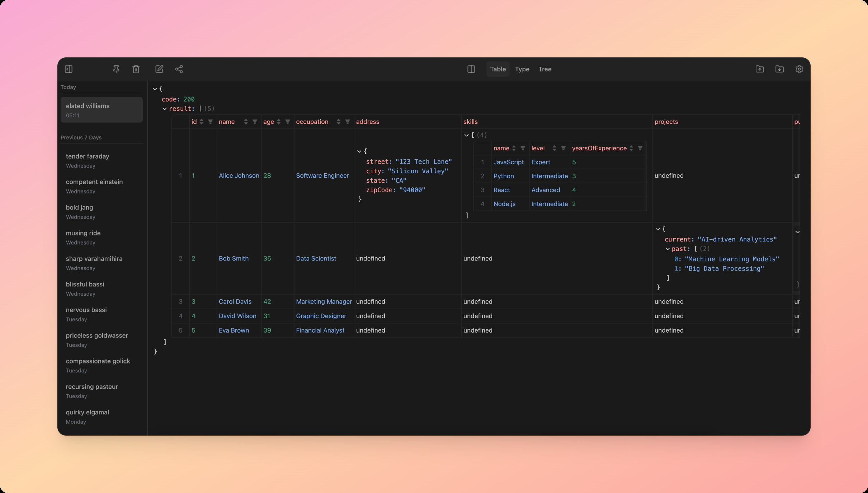The height and width of the screenshot is (493, 868).
Task: Toggle the split view layout icon
Action: tap(471, 69)
